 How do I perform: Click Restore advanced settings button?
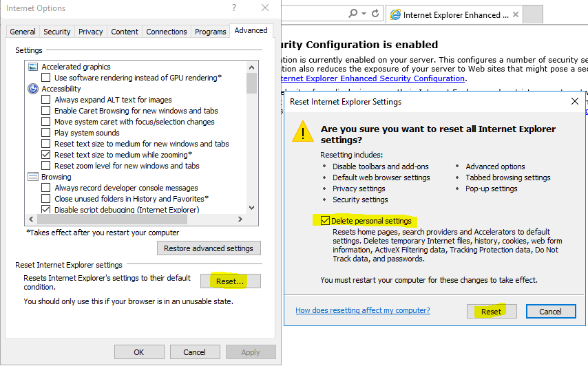click(209, 248)
